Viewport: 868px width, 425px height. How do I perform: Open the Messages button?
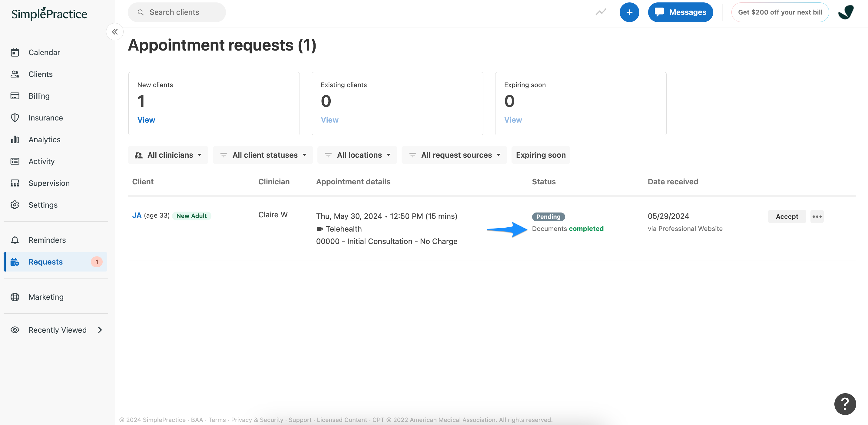(x=680, y=12)
